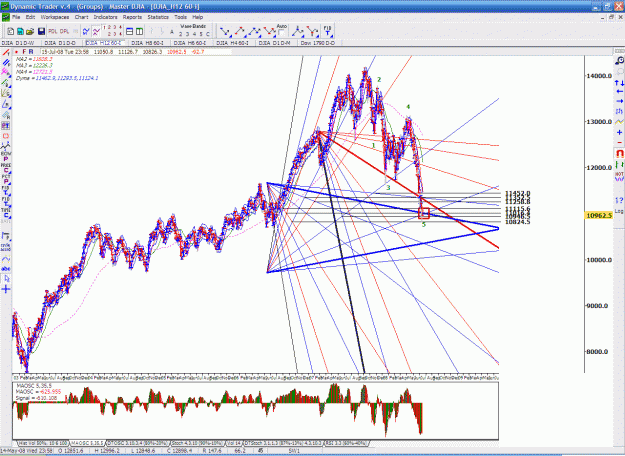Select the vertical split window layout icon
The width and height of the screenshot is (625, 456).
coord(139,31)
